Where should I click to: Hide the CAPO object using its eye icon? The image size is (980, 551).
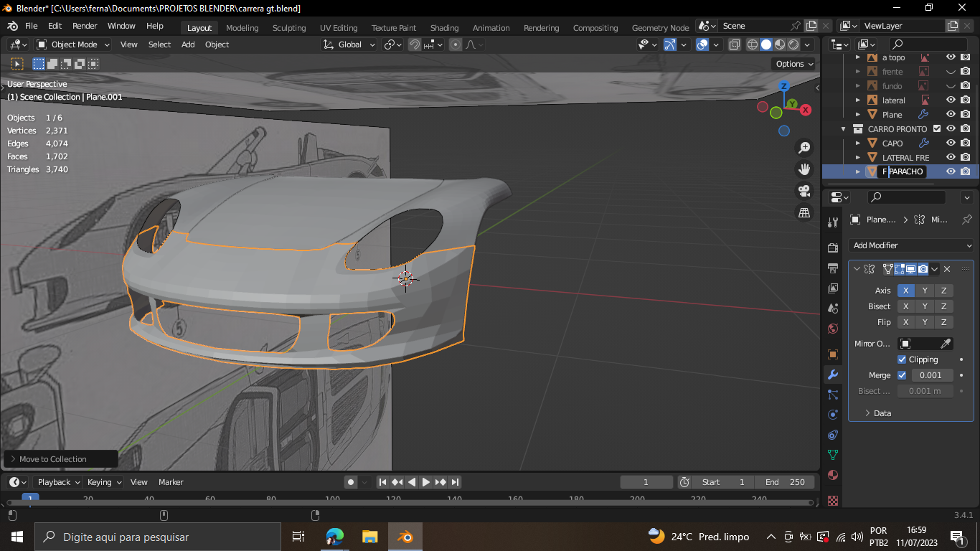[951, 143]
